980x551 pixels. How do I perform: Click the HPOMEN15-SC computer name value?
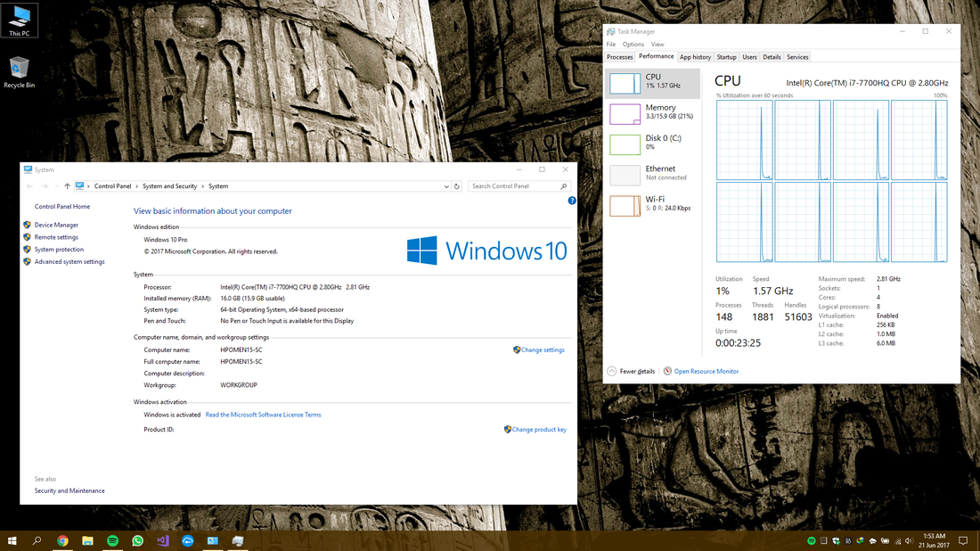[241, 350]
